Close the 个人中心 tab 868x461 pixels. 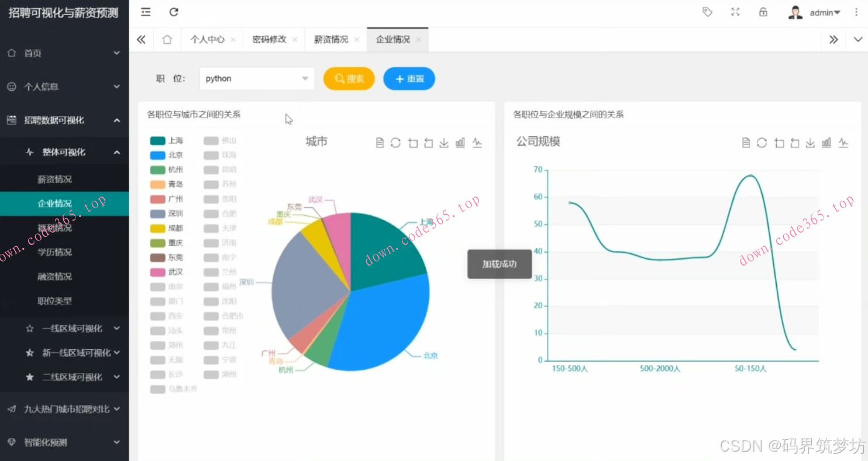[233, 40]
